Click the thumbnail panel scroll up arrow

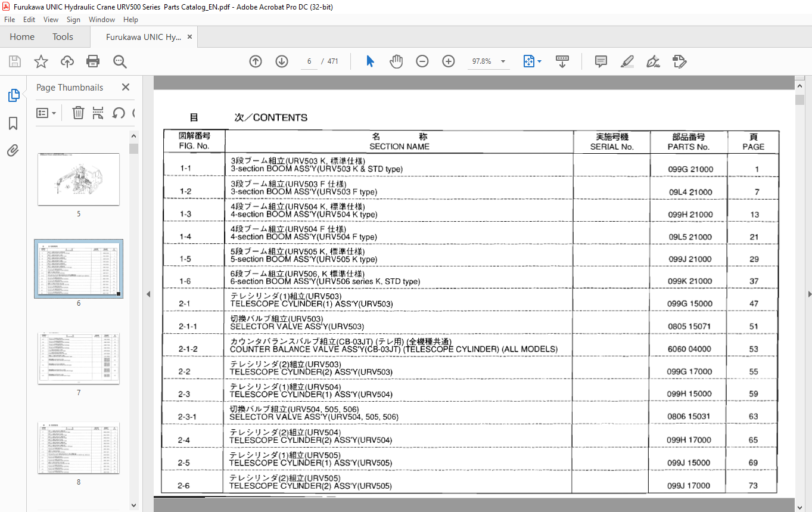pyautogui.click(x=133, y=136)
